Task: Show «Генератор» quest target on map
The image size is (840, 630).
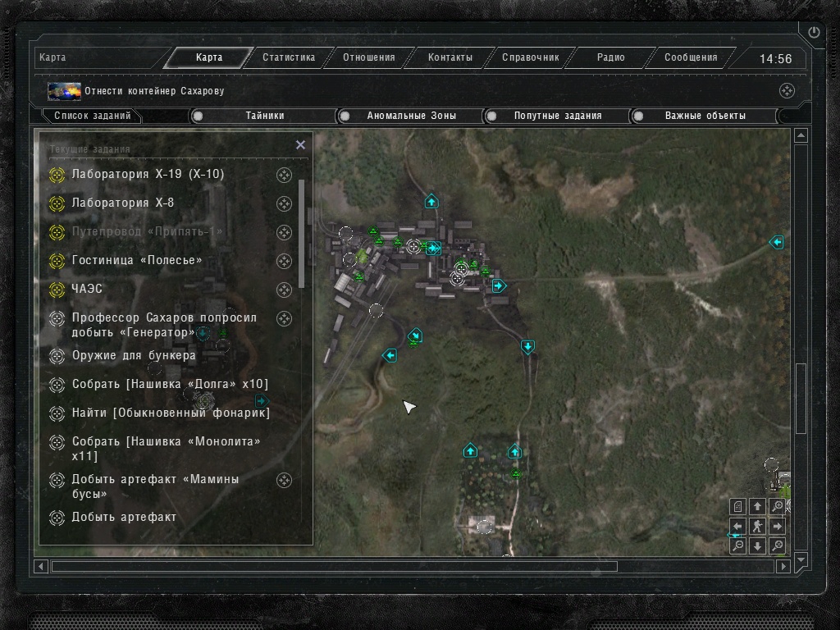Action: 284,319
